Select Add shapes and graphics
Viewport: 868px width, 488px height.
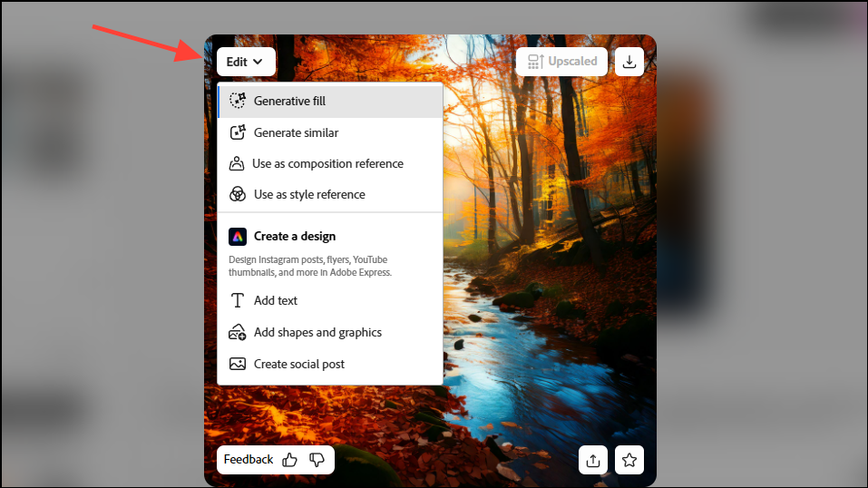330,332
